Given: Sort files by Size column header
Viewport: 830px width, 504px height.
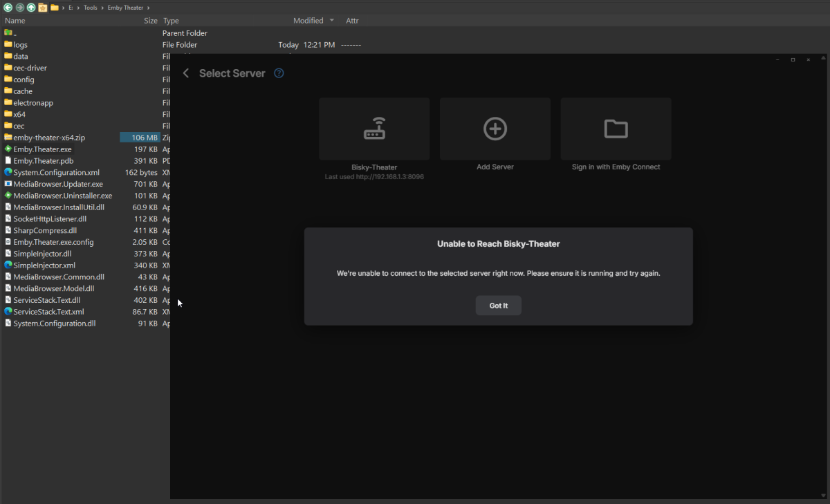Looking at the screenshot, I should coord(150,21).
